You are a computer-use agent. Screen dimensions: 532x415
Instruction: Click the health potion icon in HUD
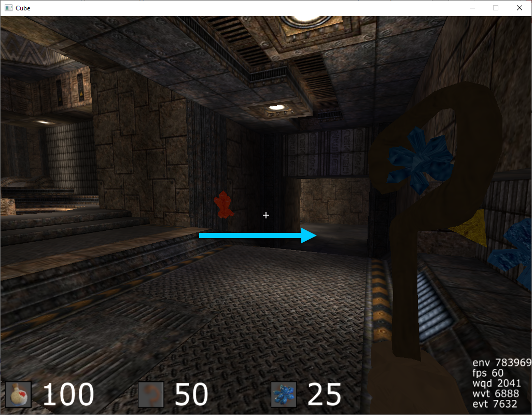tap(19, 395)
